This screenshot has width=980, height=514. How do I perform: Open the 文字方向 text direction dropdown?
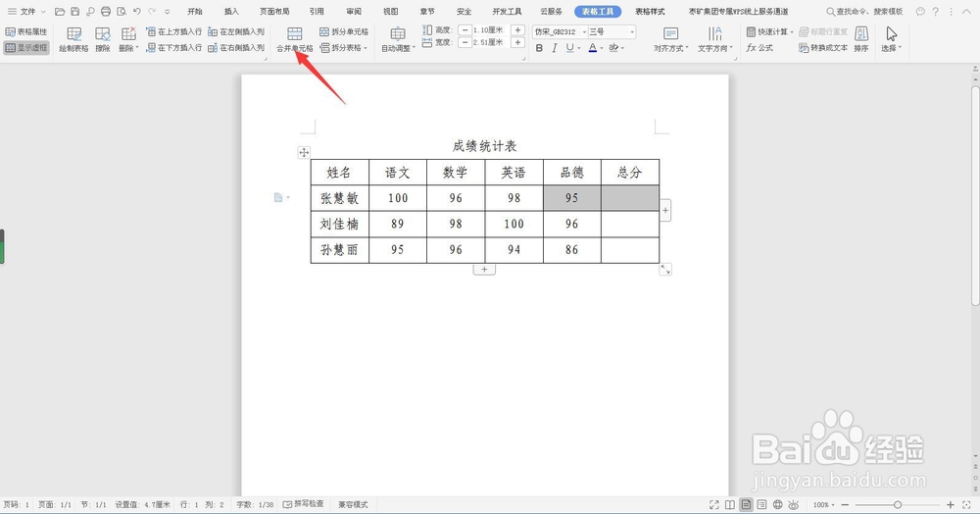715,40
